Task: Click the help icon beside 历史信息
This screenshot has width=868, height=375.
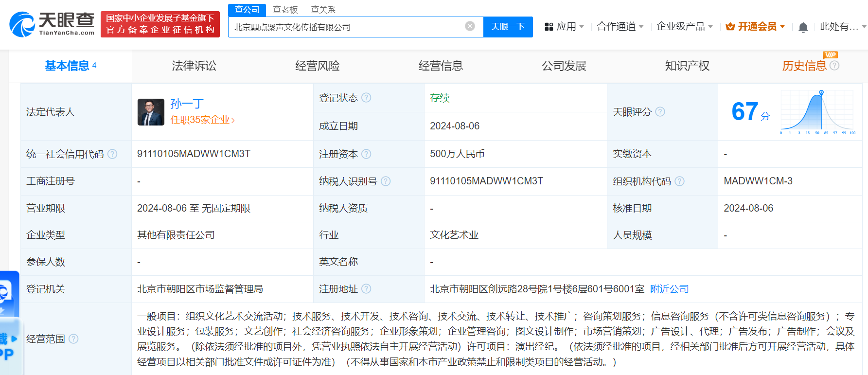Action: point(834,66)
